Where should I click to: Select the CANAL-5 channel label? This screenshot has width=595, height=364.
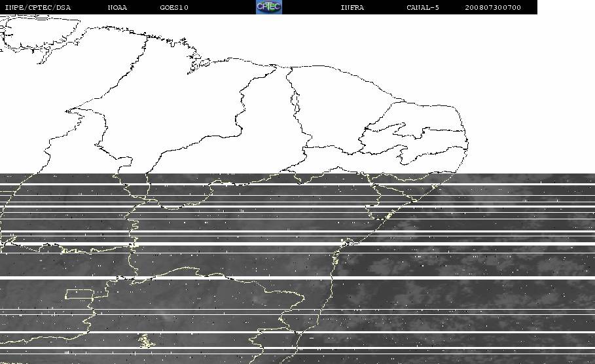pos(423,7)
